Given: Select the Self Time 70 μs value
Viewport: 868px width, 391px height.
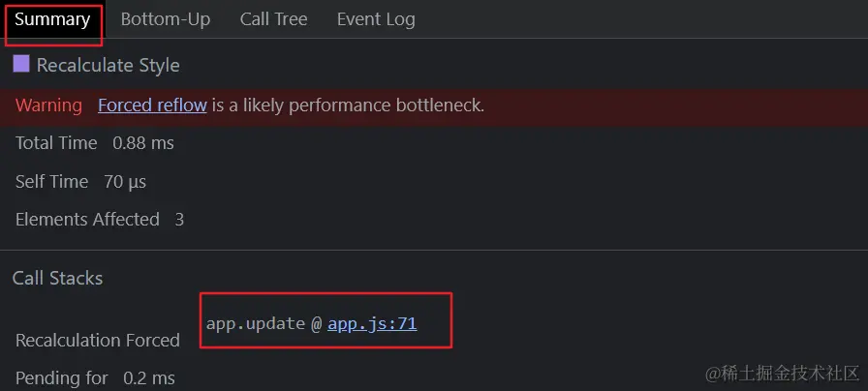Looking at the screenshot, I should click(125, 181).
